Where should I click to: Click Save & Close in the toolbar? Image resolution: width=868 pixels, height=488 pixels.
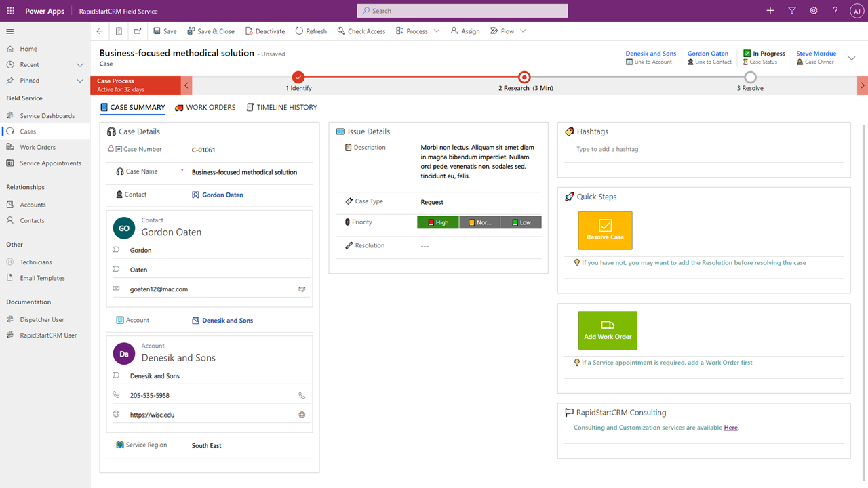[x=210, y=31]
